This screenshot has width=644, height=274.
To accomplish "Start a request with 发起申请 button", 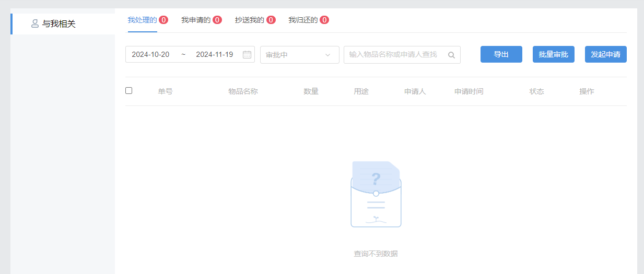I will point(605,54).
